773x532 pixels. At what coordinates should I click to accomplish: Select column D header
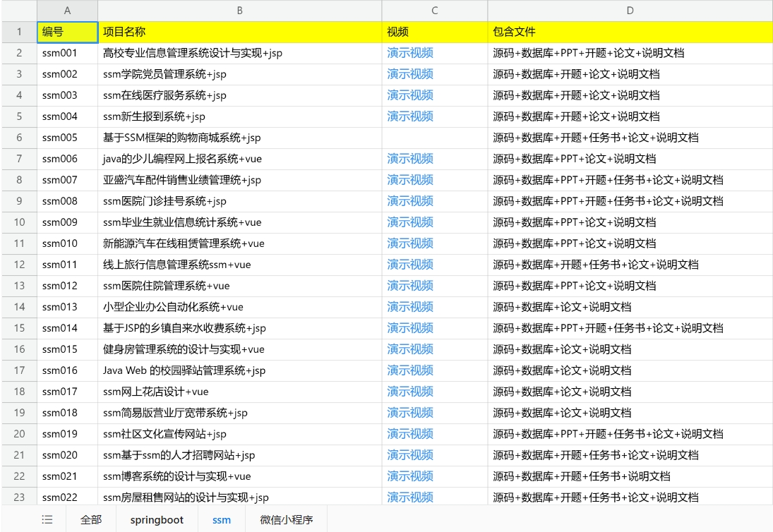(x=630, y=11)
